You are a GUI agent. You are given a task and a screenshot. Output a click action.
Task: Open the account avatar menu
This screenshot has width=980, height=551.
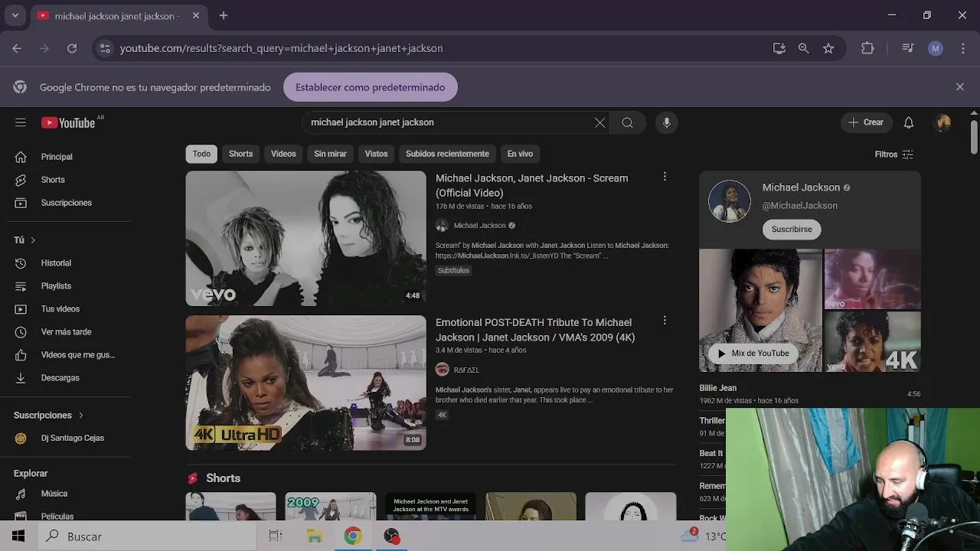[x=943, y=122]
